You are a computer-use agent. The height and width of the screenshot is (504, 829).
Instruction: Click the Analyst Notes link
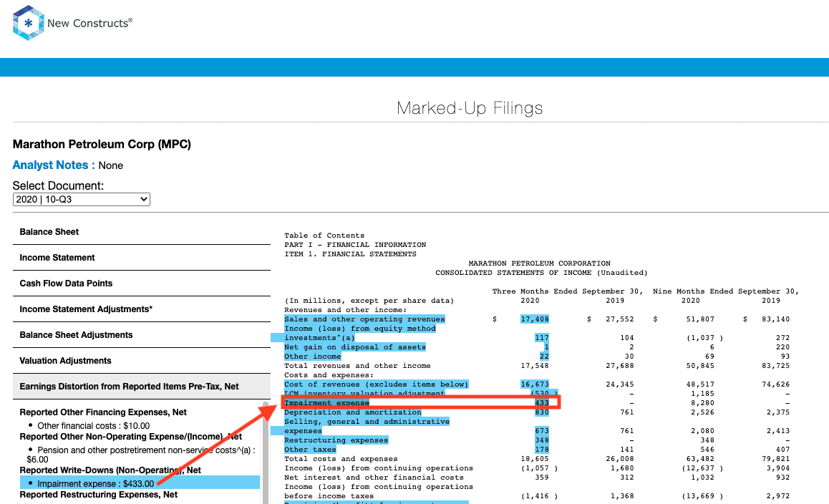pos(54,165)
